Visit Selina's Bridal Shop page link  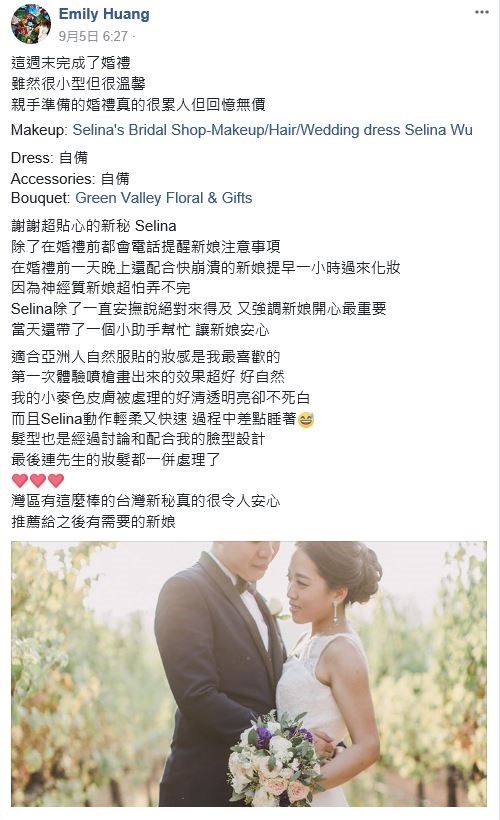coord(272,130)
